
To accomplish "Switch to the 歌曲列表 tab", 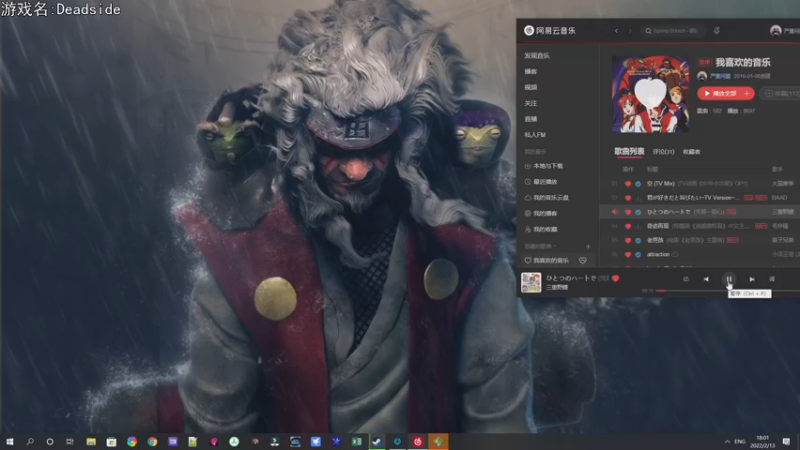I will (629, 152).
